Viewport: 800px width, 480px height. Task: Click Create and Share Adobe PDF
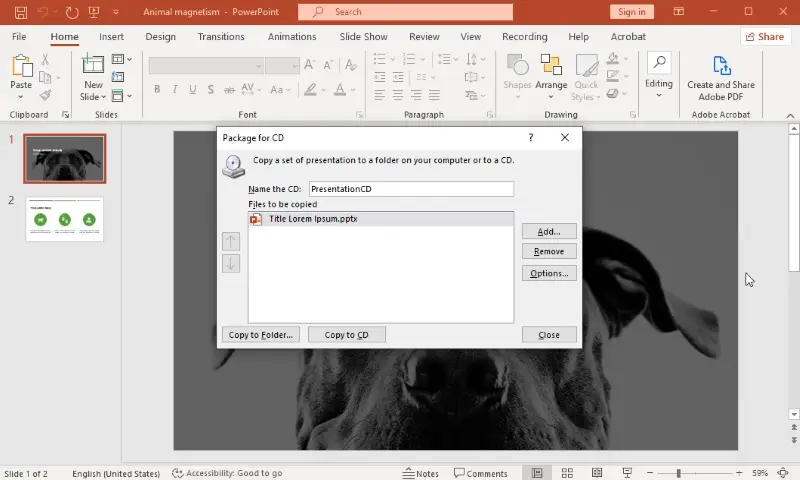(721, 77)
